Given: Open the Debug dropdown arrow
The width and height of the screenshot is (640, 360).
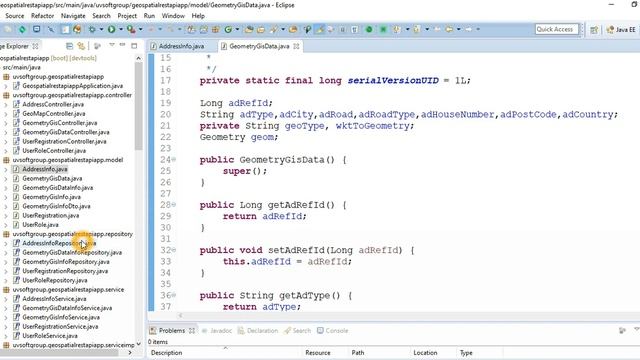Looking at the screenshot, I should pos(101,29).
